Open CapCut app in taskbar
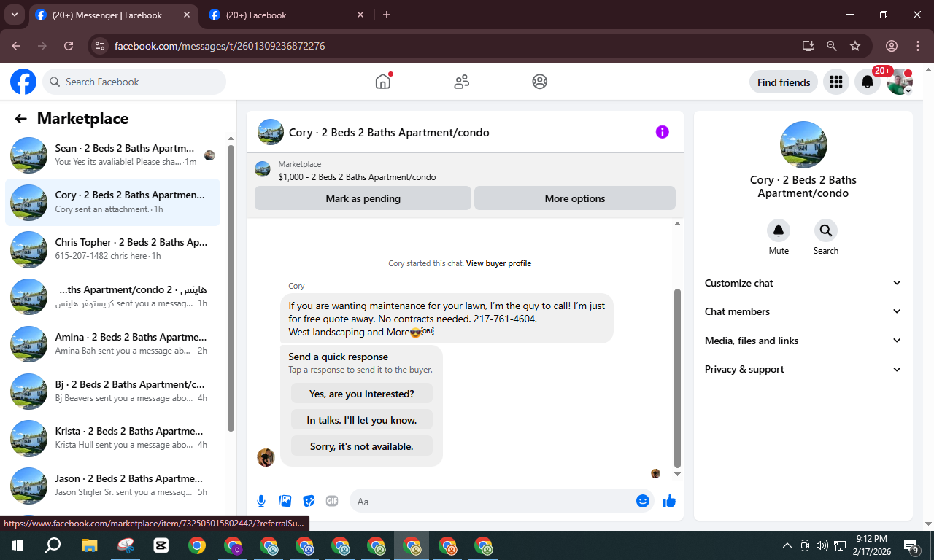934x560 pixels. click(161, 545)
